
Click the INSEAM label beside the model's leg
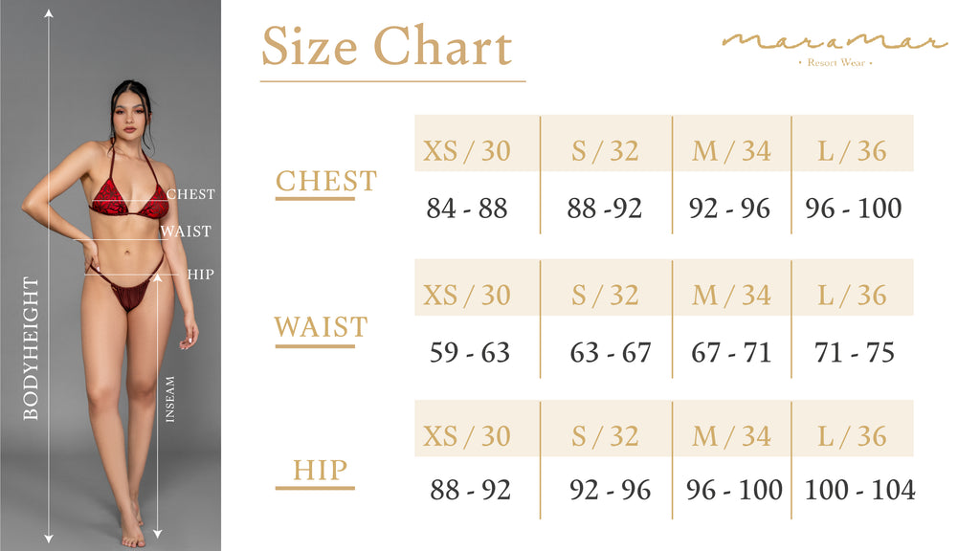pos(170,400)
